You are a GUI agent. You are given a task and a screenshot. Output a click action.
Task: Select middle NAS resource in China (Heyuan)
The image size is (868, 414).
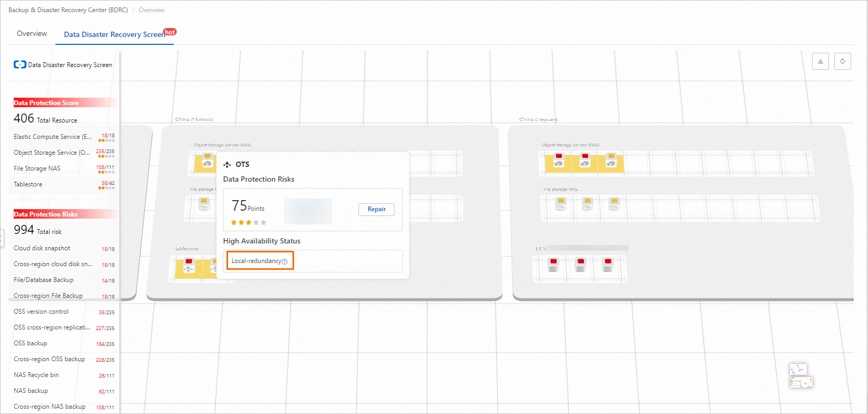[x=587, y=205]
